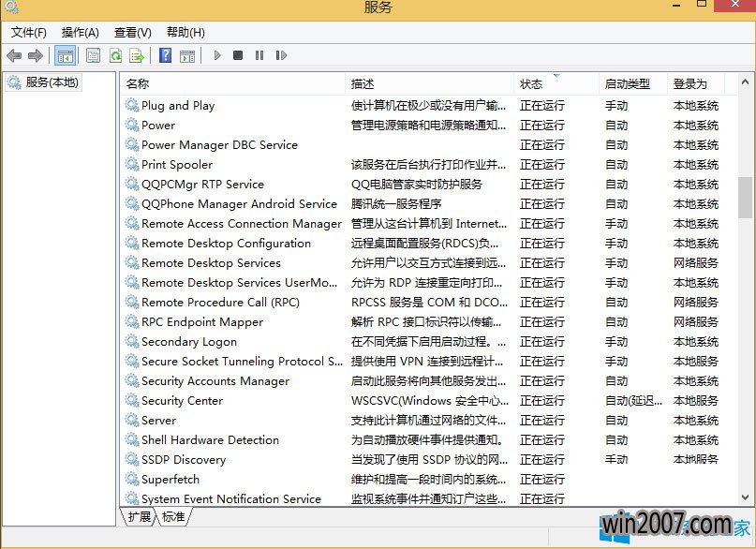
Task: Click 自动(延迟... startup type of Security Center
Action: 633,401
